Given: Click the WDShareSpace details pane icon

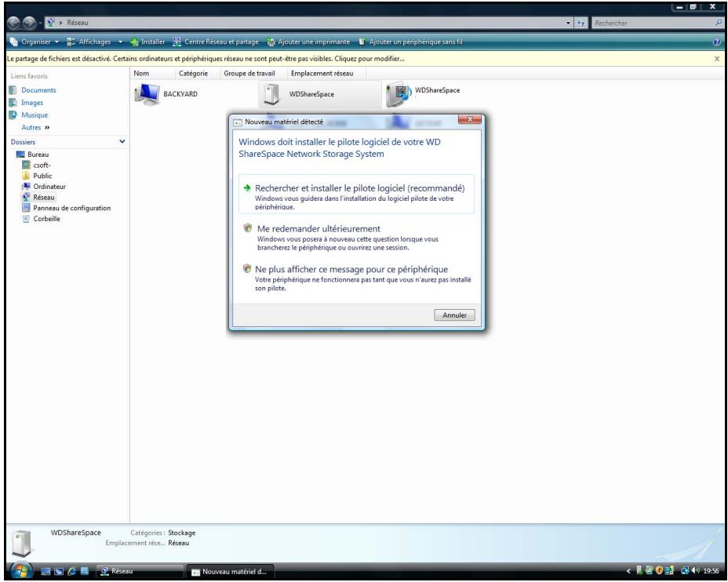Looking at the screenshot, I should [x=21, y=542].
